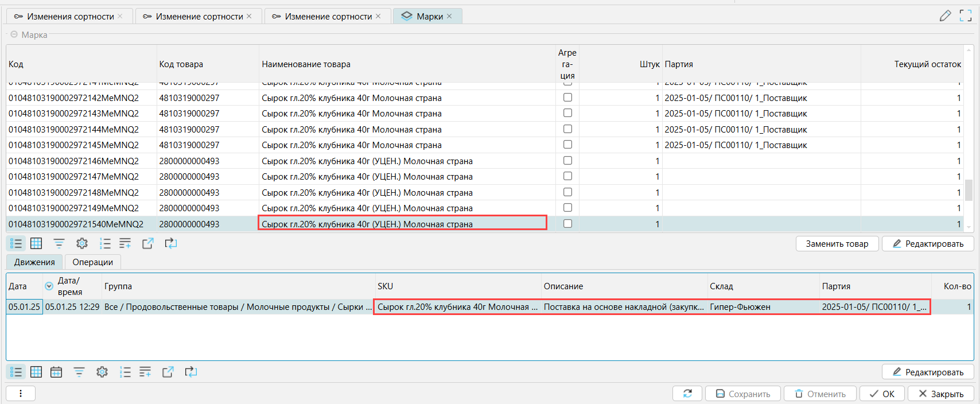Open settings gear in the bottom toolbar
Viewport: 980px width, 404px height.
pyautogui.click(x=102, y=372)
